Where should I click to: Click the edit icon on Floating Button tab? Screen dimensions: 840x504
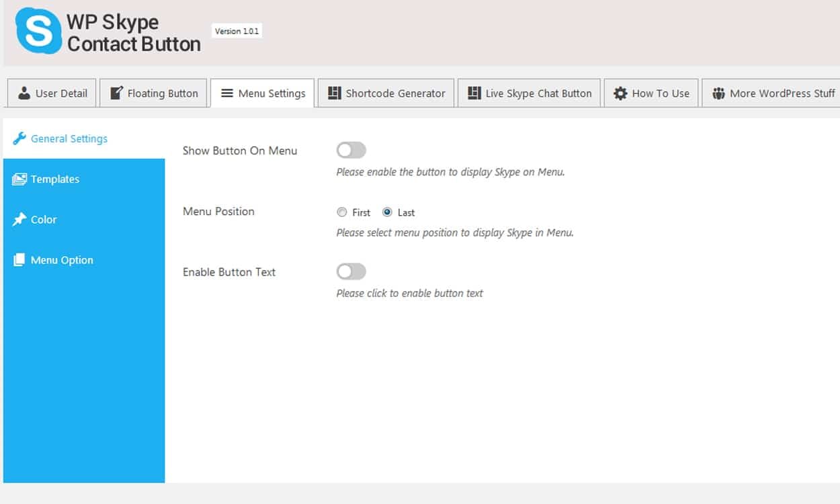coord(116,93)
